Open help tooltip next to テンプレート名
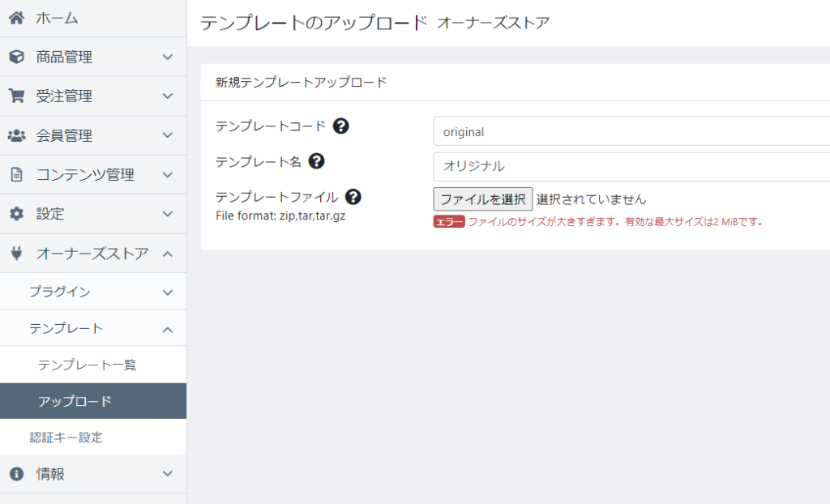830x504 pixels. point(317,161)
